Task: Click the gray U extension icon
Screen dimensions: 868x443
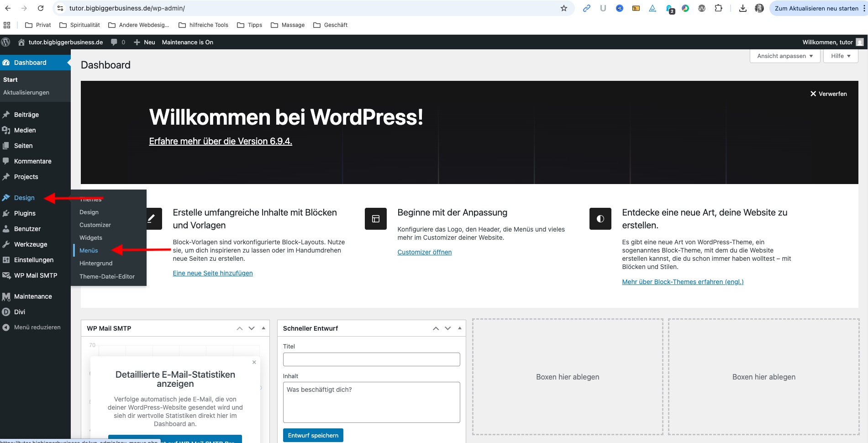Action: [x=603, y=8]
